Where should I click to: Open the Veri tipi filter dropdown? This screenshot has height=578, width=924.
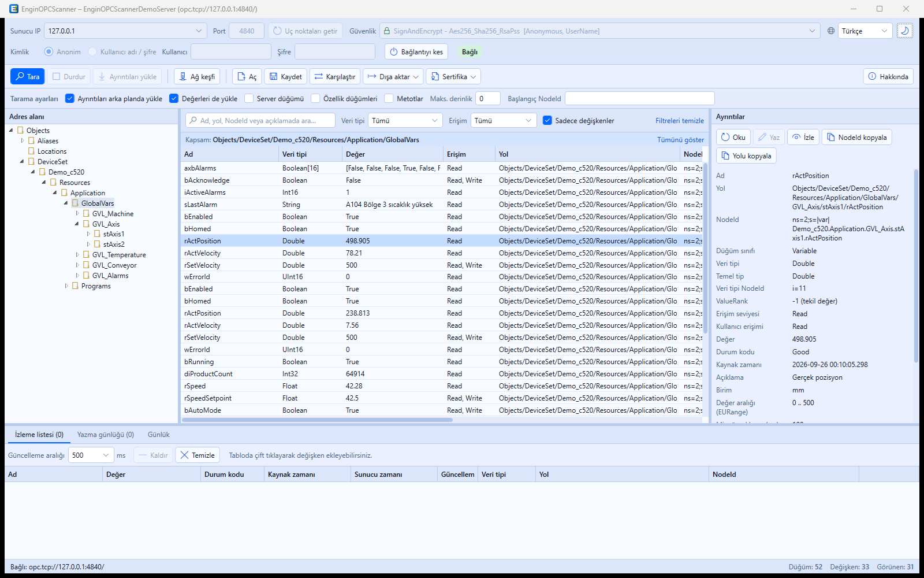405,120
